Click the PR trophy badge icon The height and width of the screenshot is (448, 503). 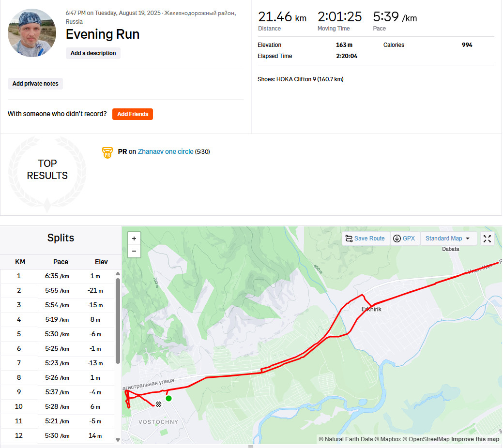pyautogui.click(x=107, y=153)
